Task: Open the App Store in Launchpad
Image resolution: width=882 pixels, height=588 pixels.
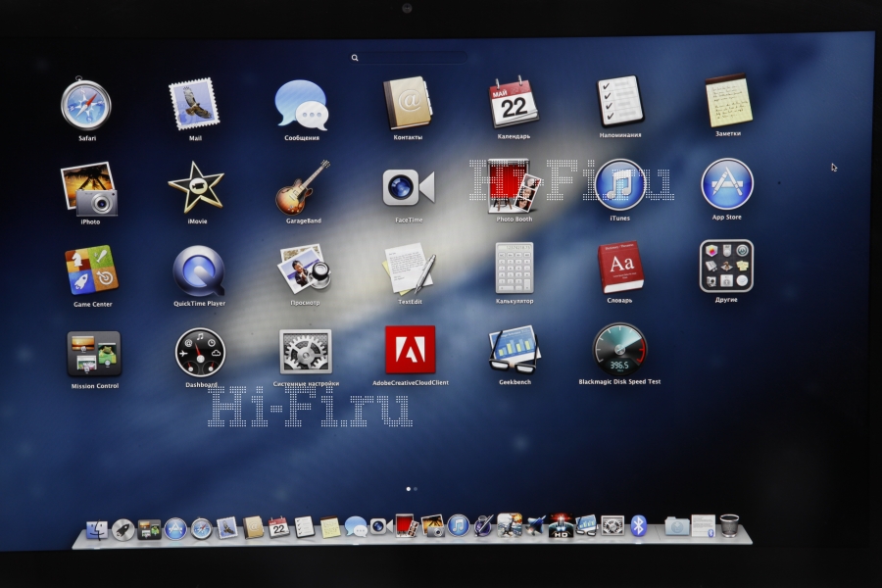Action: click(726, 183)
